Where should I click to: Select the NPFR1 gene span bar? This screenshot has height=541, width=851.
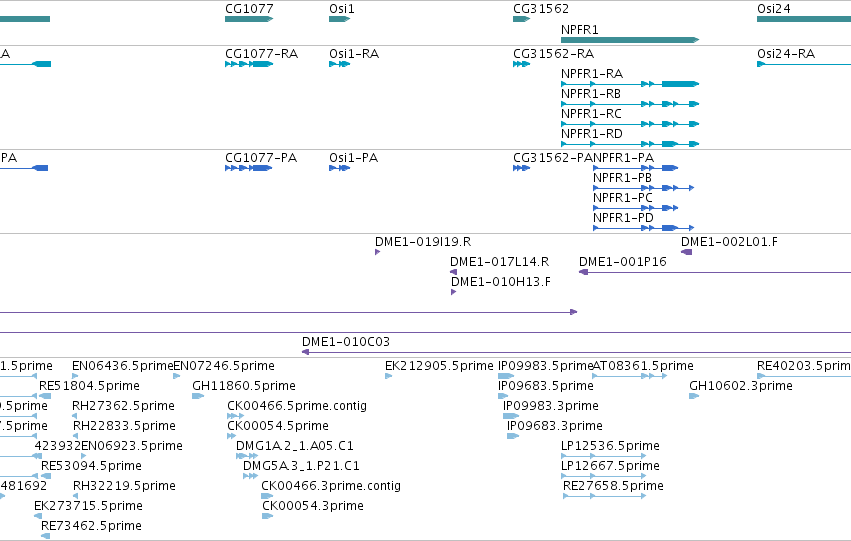630,40
